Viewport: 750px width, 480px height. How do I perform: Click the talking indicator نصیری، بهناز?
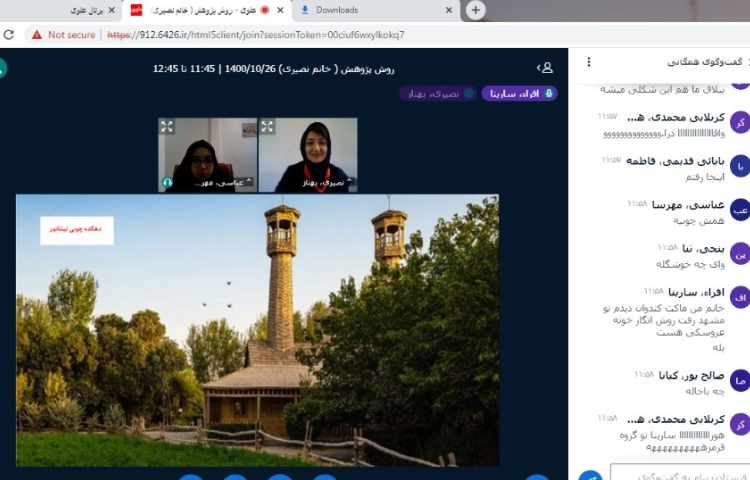[x=438, y=94]
